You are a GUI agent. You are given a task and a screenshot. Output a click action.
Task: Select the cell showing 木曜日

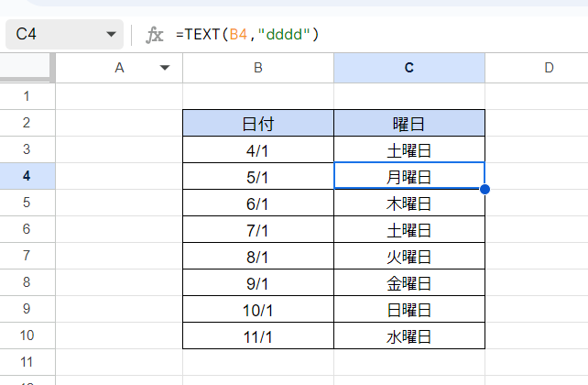tap(409, 203)
